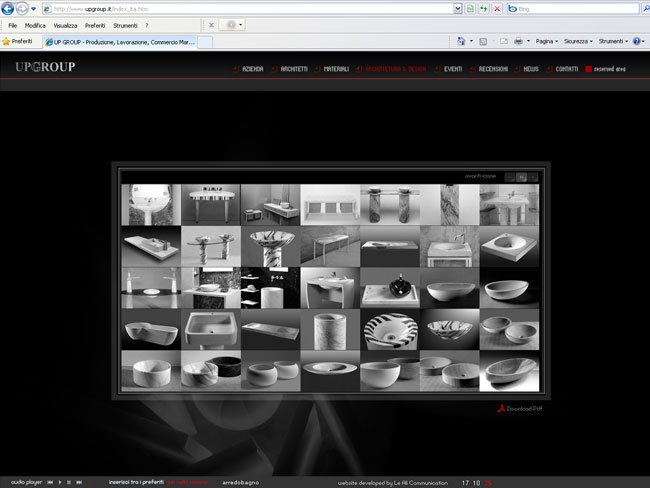The width and height of the screenshot is (650, 488).
Task: Open the command bar Strumenti dropdown
Action: click(x=613, y=41)
